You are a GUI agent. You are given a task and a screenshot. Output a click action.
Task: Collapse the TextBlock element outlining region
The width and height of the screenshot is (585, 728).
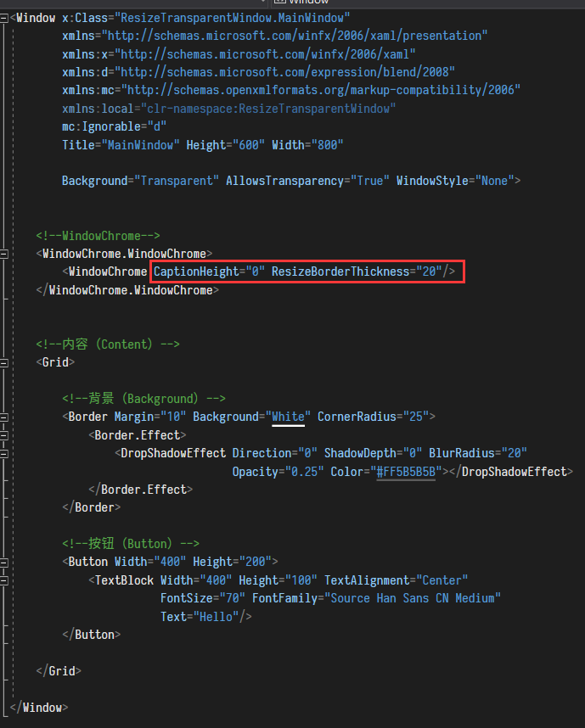[x=3, y=581]
